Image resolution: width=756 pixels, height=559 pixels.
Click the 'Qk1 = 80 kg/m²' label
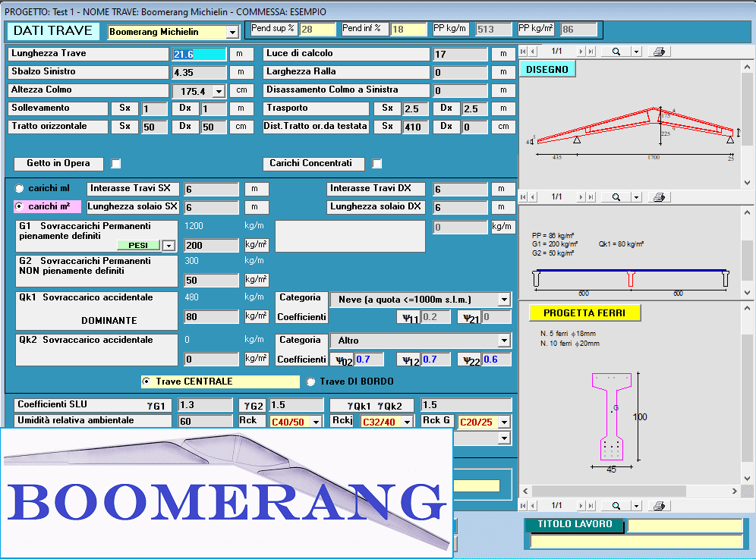click(621, 244)
